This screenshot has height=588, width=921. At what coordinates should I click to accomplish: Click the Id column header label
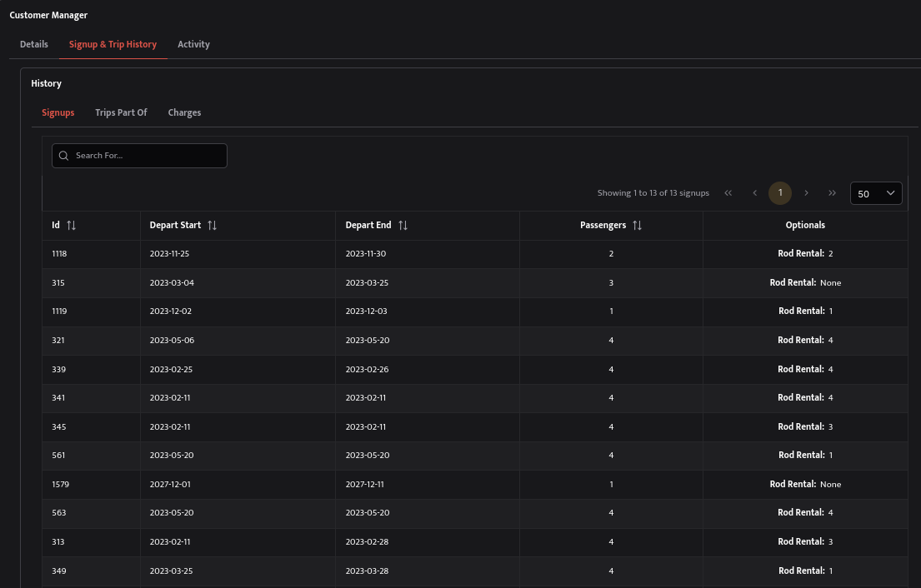click(56, 226)
